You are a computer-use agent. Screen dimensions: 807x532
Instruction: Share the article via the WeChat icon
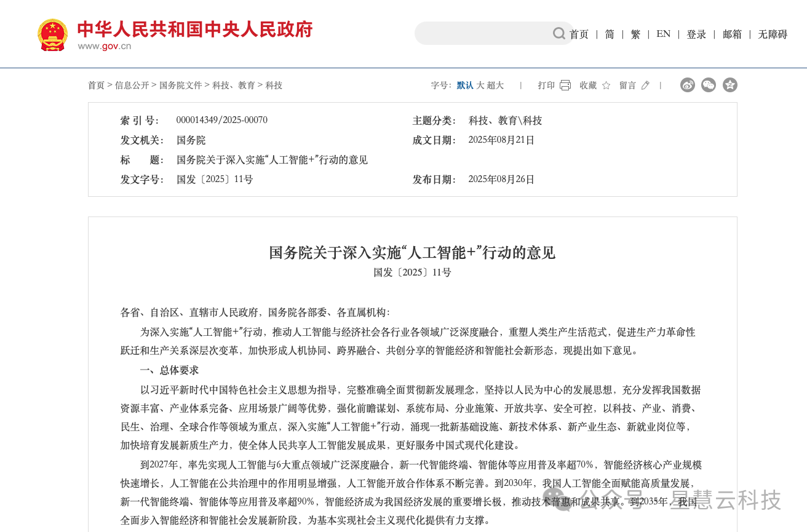709,85
